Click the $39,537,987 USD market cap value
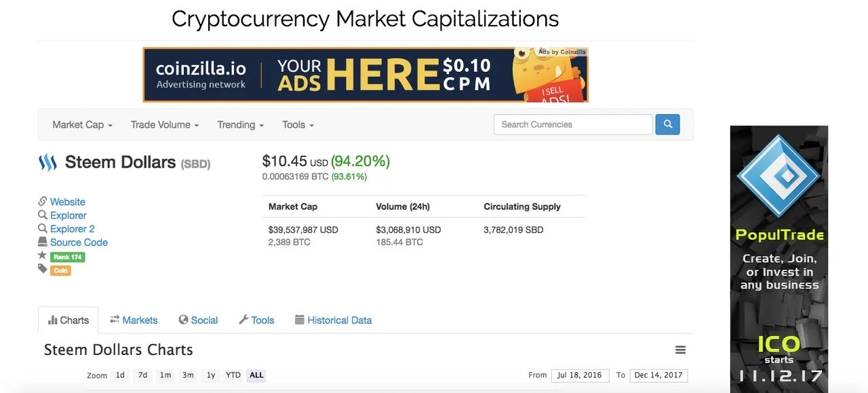 click(x=303, y=230)
